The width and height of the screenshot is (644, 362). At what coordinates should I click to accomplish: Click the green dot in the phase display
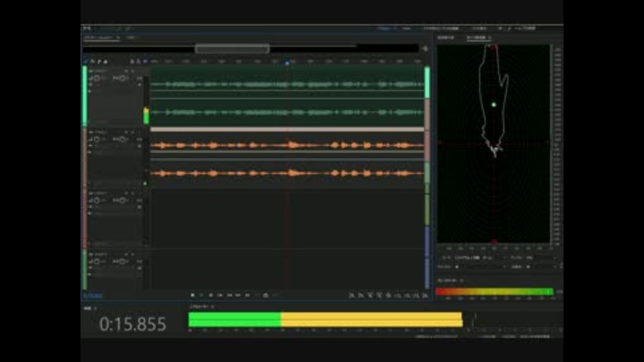tap(494, 105)
